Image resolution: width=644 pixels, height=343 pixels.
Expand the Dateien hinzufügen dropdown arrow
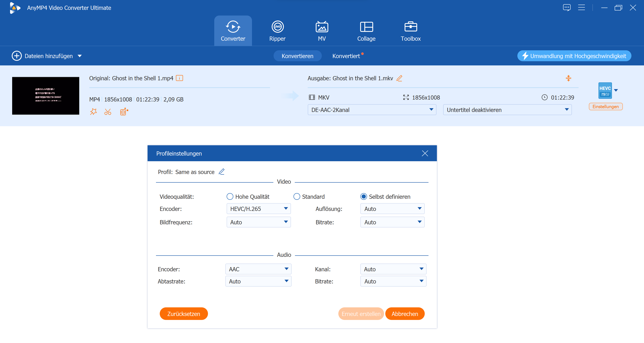click(79, 56)
